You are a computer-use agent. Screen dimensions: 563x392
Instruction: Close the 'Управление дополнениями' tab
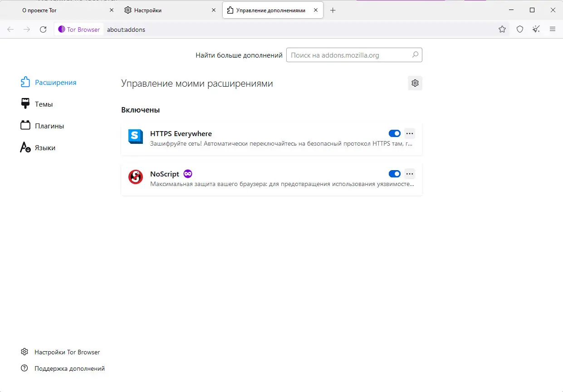[x=315, y=10]
